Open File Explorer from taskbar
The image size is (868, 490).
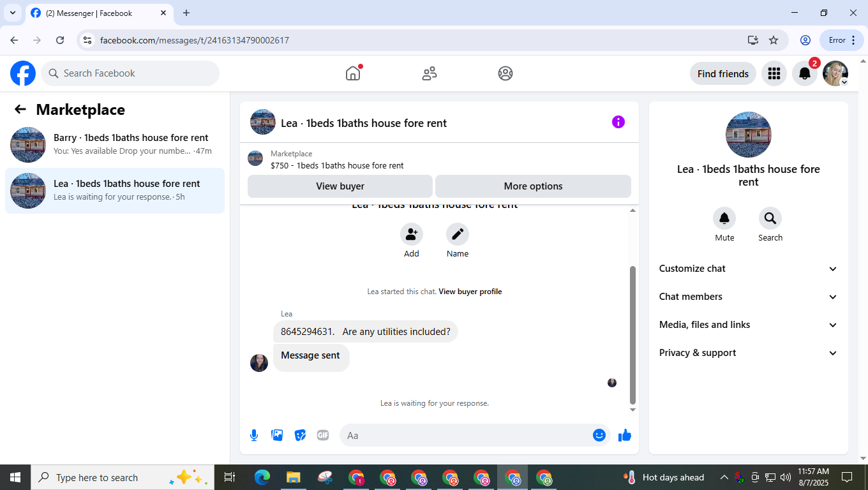(x=293, y=477)
